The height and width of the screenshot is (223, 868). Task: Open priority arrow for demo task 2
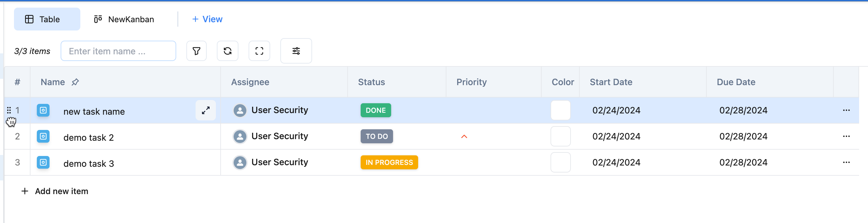point(464,136)
